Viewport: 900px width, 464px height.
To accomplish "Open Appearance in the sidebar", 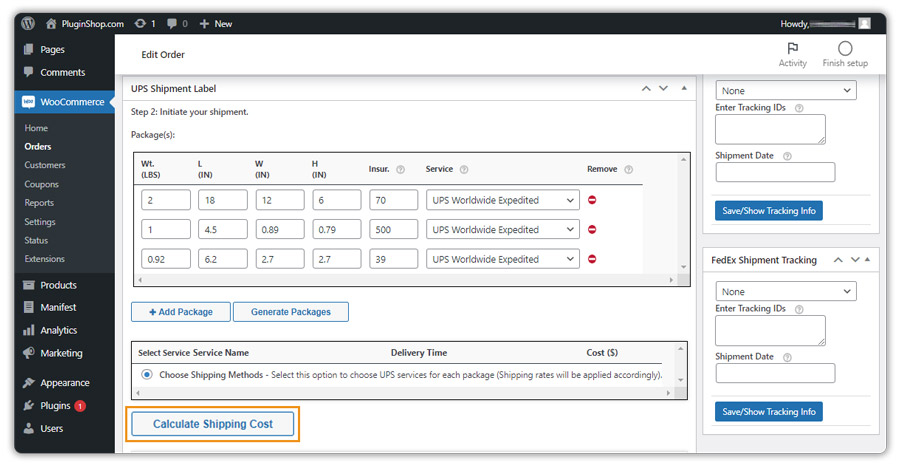I will (x=64, y=382).
